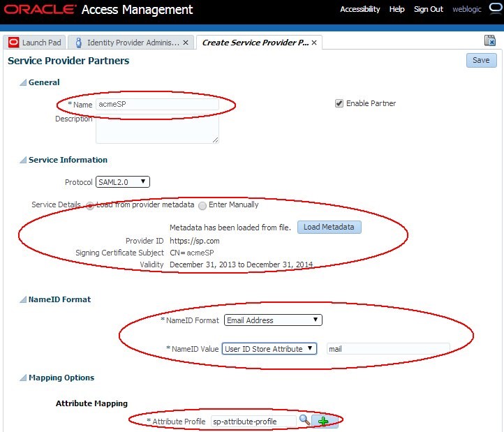The width and height of the screenshot is (504, 432).
Task: Switch to the Launch Pad tab
Action: pos(35,43)
